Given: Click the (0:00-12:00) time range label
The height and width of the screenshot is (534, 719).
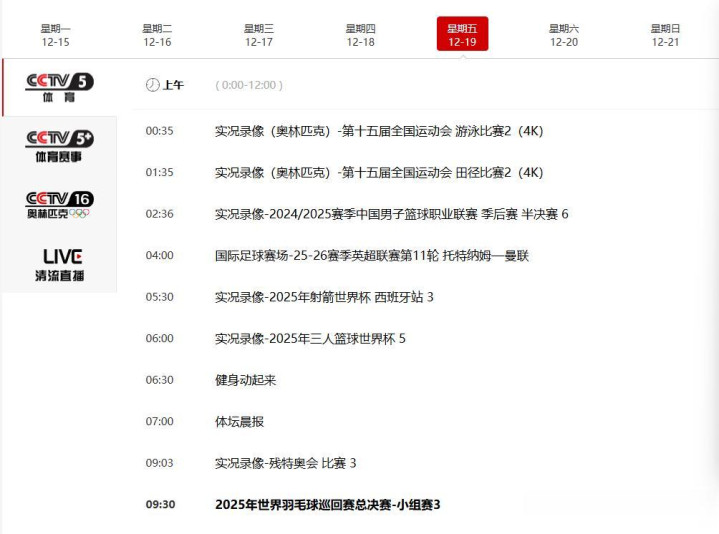Looking at the screenshot, I should 249,85.
